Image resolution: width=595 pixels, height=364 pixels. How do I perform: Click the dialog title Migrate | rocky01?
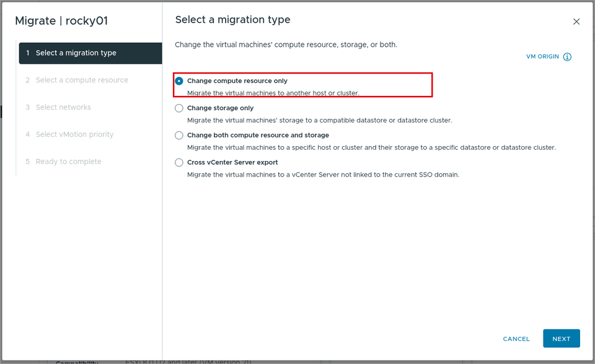(61, 21)
